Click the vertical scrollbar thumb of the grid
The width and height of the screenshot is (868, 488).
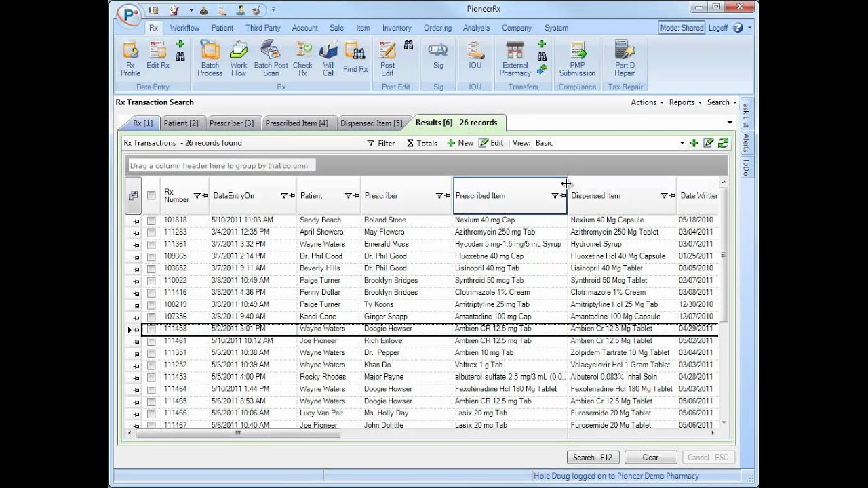(x=724, y=255)
